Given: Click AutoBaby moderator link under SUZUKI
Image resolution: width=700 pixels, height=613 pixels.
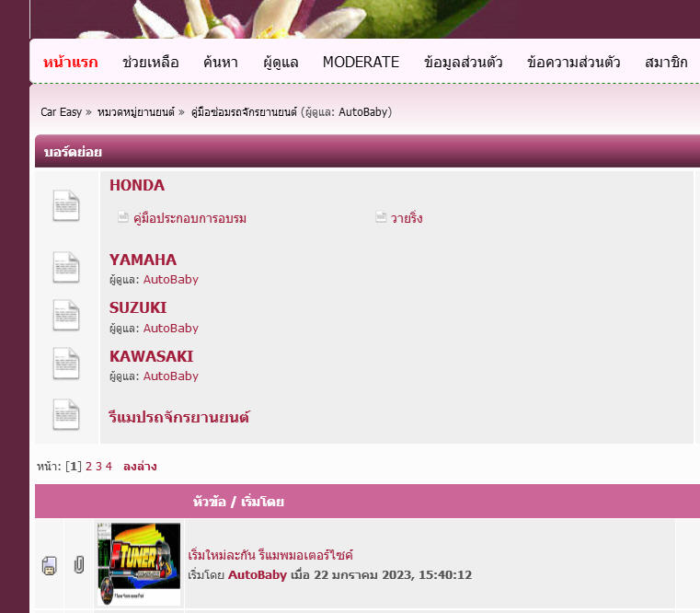Looking at the screenshot, I should 170,328.
